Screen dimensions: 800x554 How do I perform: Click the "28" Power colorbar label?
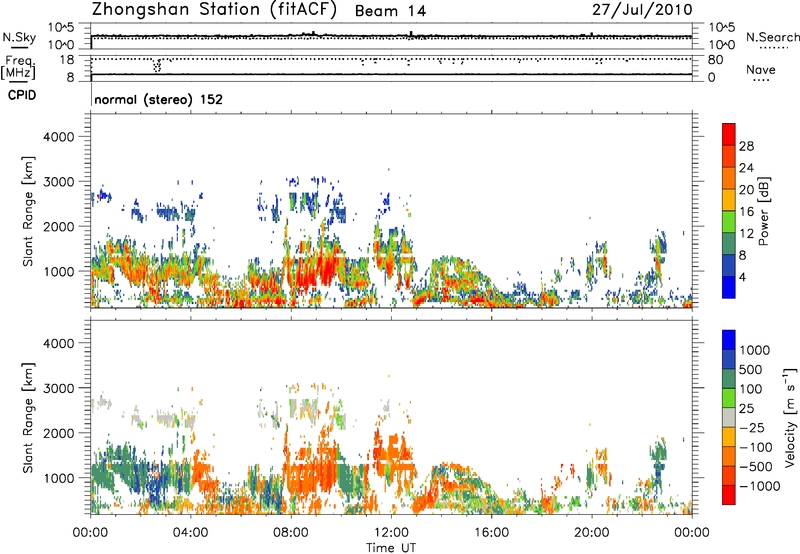click(x=746, y=146)
